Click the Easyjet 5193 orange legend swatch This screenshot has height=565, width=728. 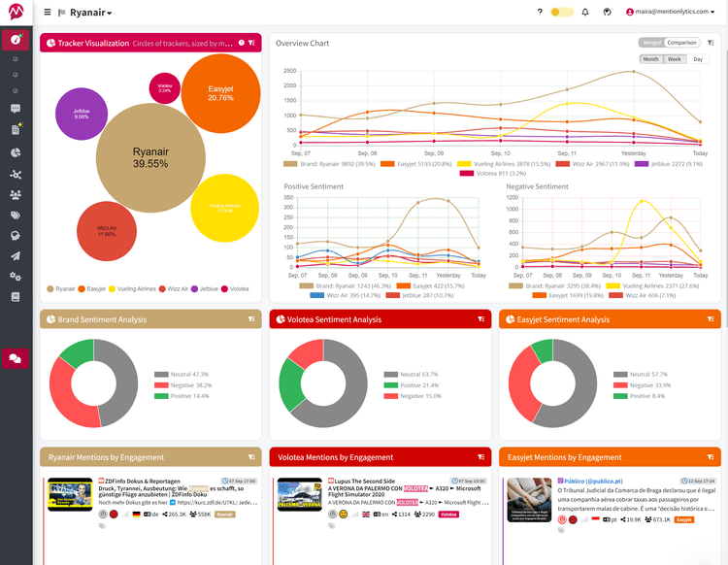[387, 164]
